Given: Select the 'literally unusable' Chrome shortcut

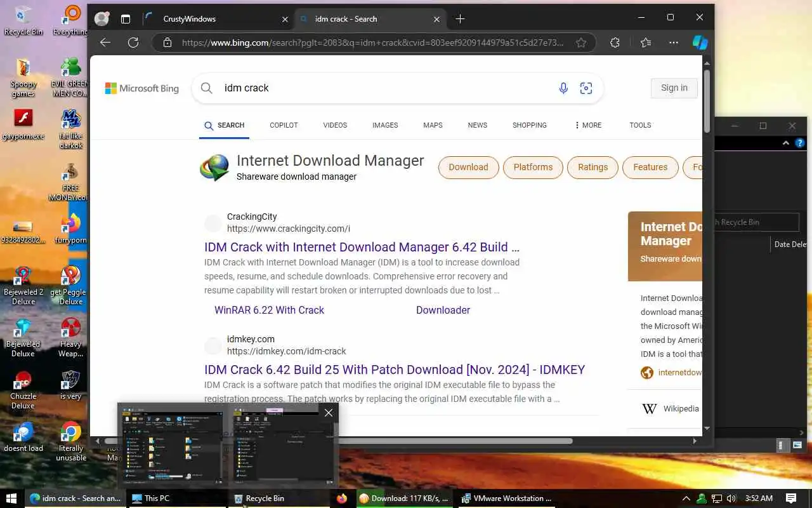Looking at the screenshot, I should [71, 442].
